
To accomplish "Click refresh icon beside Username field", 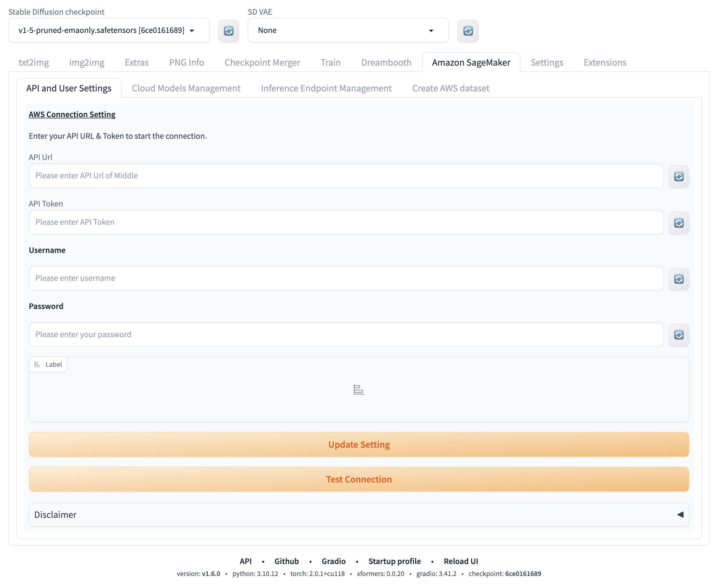I will (678, 278).
